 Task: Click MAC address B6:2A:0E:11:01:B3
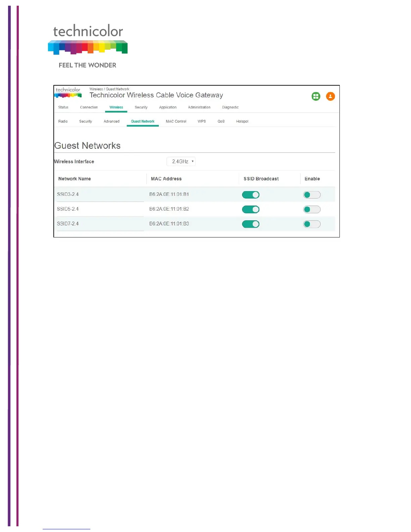click(169, 224)
